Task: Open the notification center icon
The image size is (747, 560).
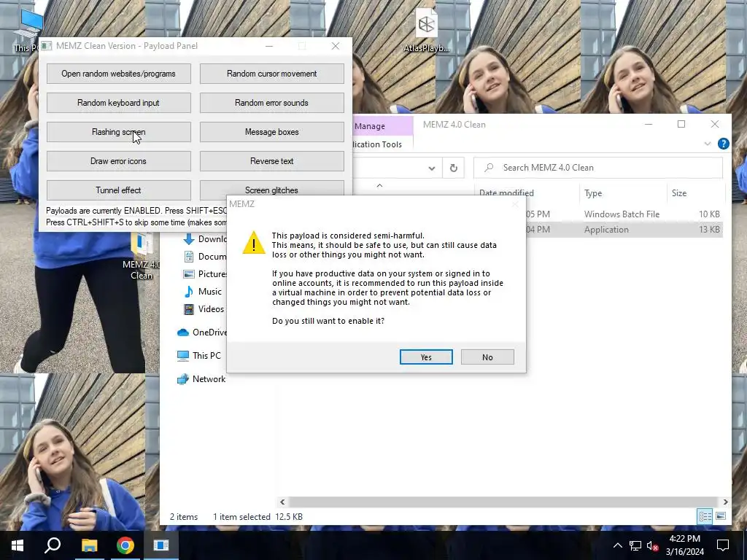Action: point(723,545)
